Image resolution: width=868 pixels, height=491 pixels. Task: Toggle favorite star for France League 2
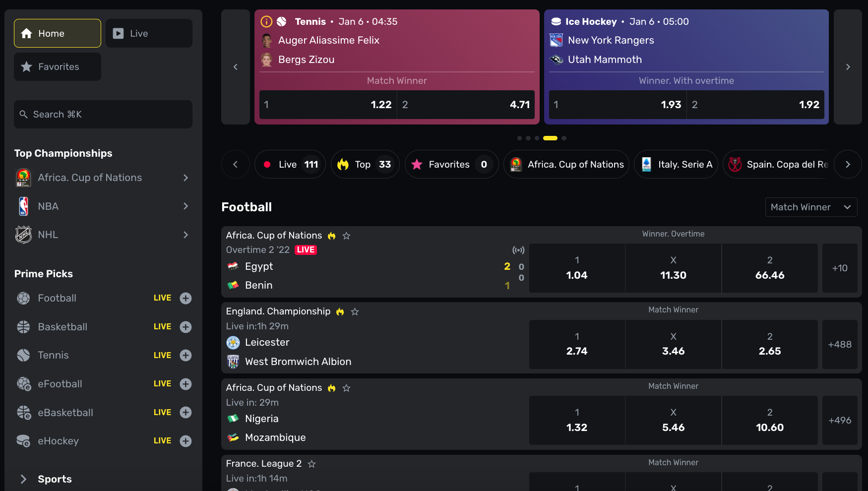pyautogui.click(x=311, y=464)
